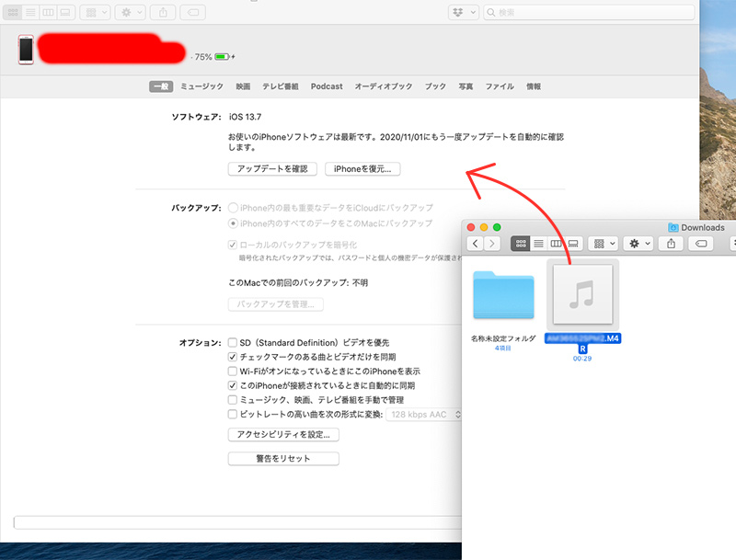Click edit tags icon in main Finder toolbar

[x=193, y=13]
